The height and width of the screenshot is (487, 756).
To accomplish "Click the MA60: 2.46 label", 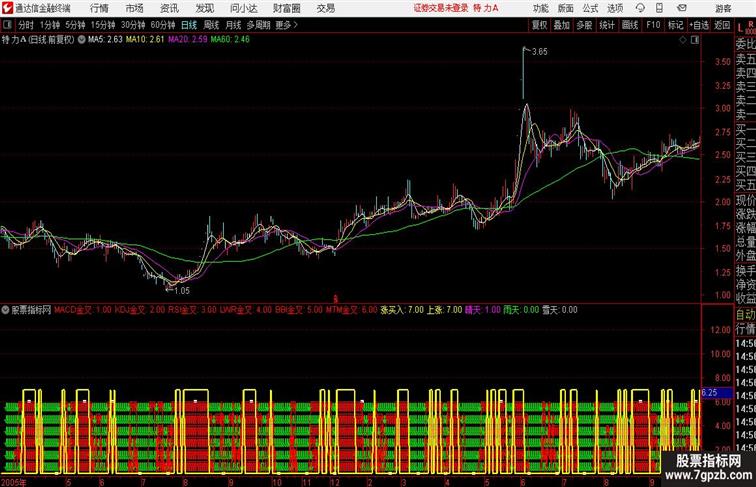I will tap(230, 40).
